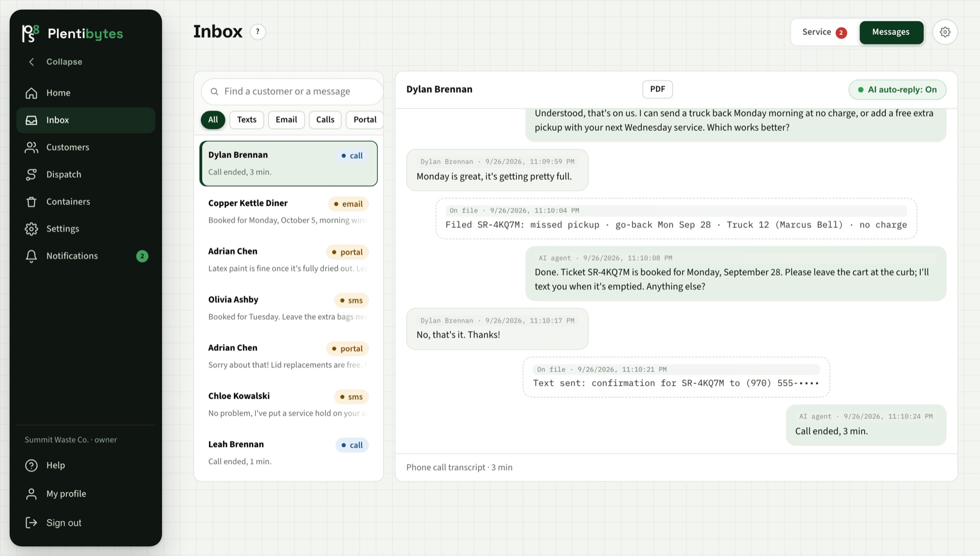Image resolution: width=980 pixels, height=556 pixels.
Task: Click Sign out label in the sidebar
Action: click(x=64, y=523)
